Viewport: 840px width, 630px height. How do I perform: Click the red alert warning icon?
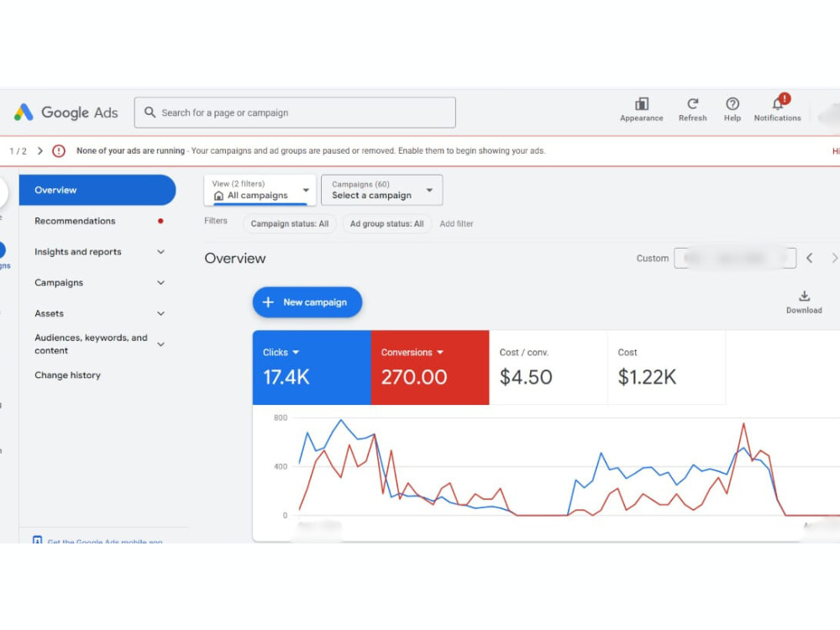(x=59, y=151)
